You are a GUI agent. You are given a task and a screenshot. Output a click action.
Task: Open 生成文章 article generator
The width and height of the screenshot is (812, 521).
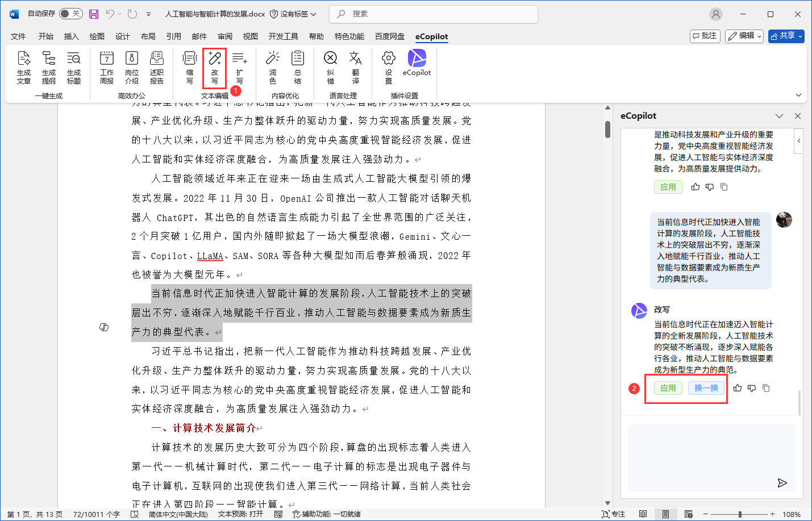tap(24, 67)
